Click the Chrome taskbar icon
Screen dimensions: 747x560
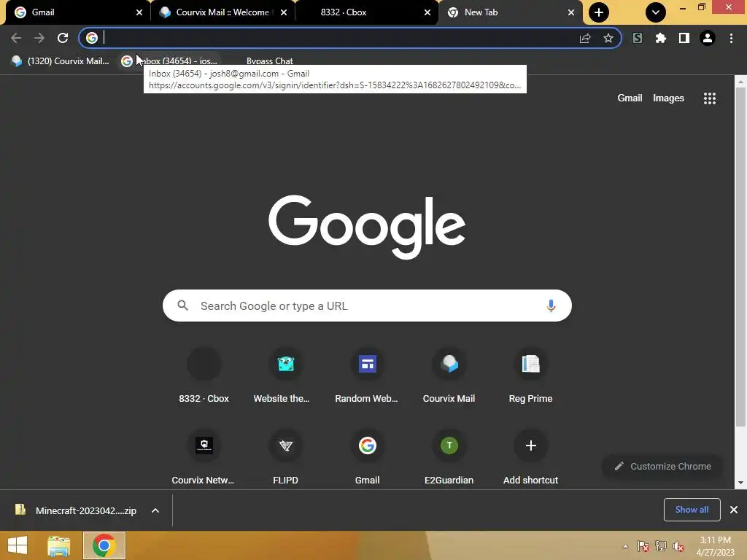[104, 545]
